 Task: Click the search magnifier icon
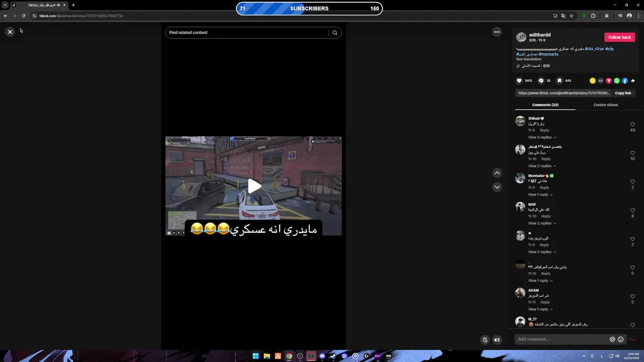coord(335,33)
